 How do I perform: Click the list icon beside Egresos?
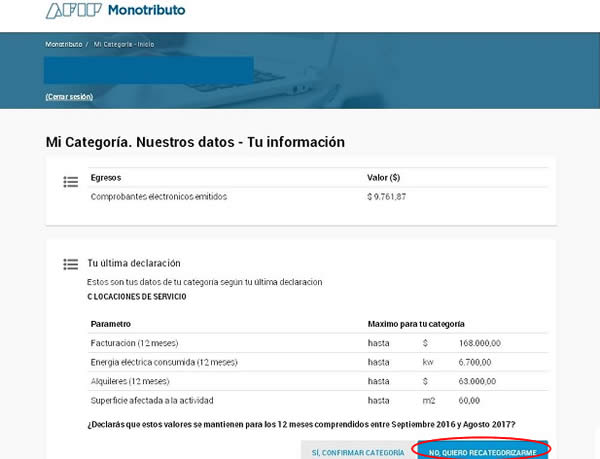(x=71, y=182)
